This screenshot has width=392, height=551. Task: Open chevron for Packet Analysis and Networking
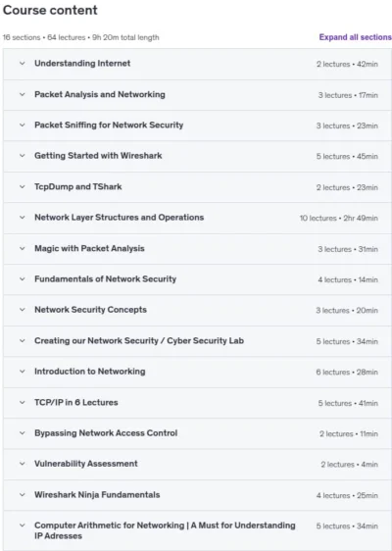pyautogui.click(x=23, y=94)
